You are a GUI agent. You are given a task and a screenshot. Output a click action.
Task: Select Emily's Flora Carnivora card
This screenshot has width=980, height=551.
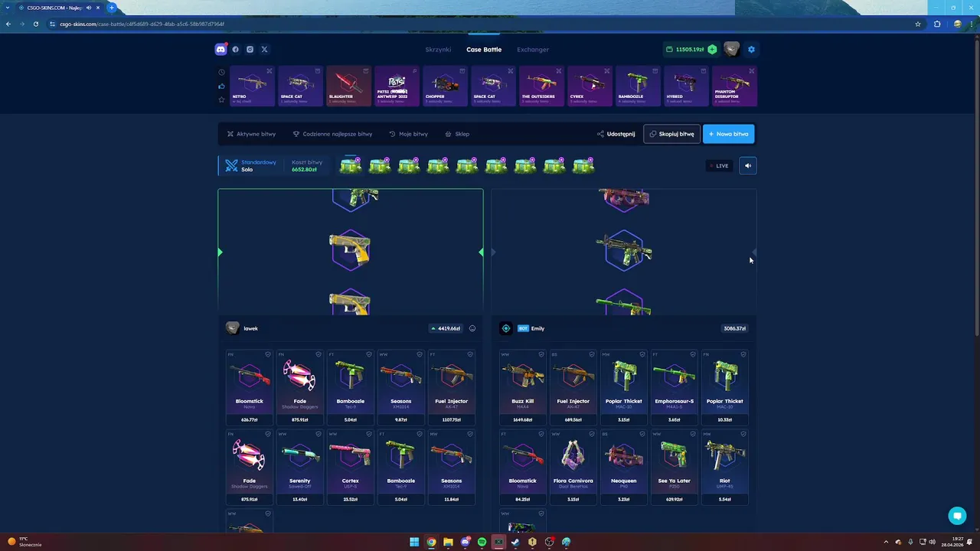573,467
